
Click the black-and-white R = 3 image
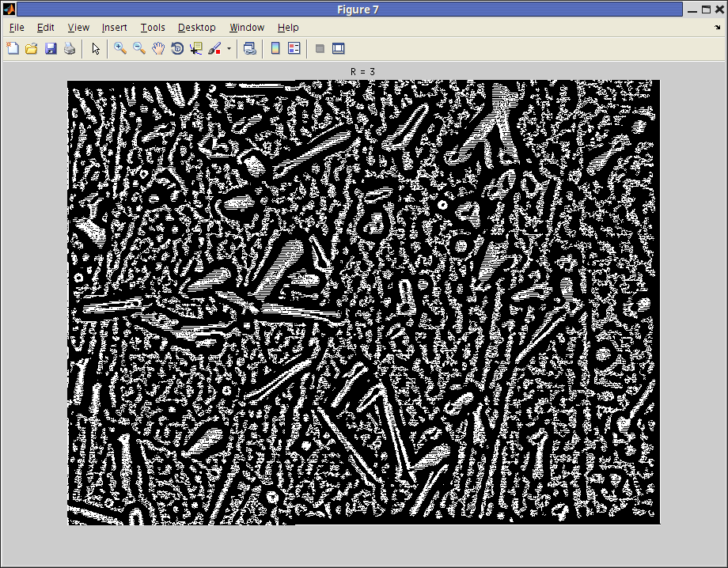click(x=363, y=302)
